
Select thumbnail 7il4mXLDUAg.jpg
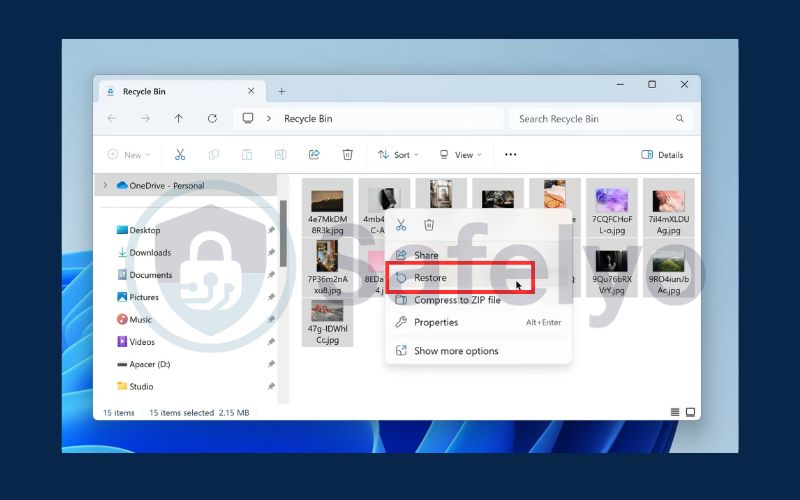click(x=669, y=208)
